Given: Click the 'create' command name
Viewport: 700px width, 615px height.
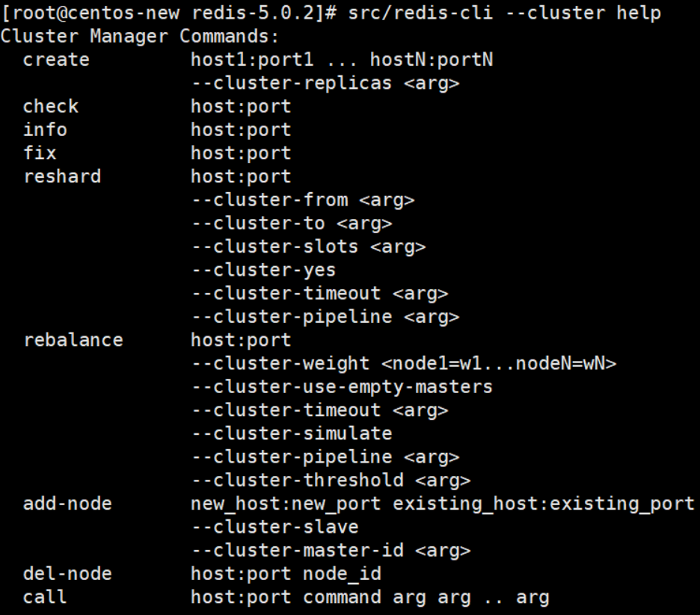Looking at the screenshot, I should pyautogui.click(x=56, y=60).
